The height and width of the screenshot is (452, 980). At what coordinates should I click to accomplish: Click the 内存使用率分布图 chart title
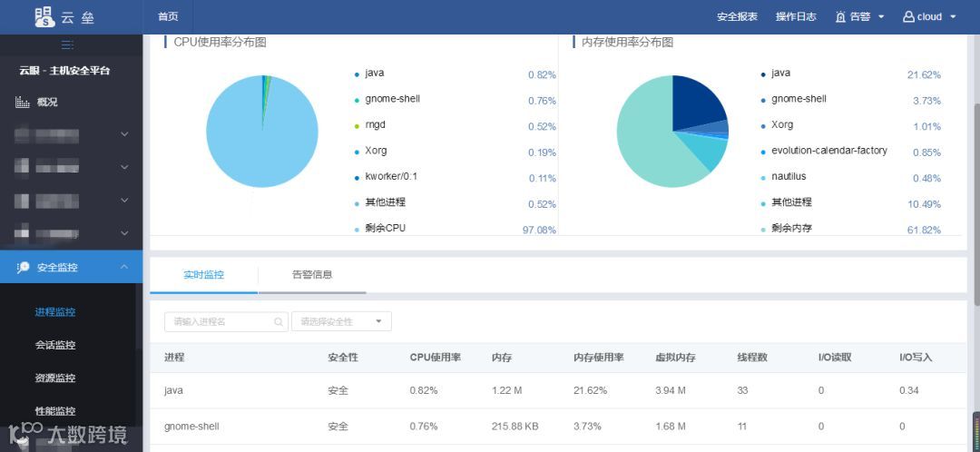coord(627,43)
